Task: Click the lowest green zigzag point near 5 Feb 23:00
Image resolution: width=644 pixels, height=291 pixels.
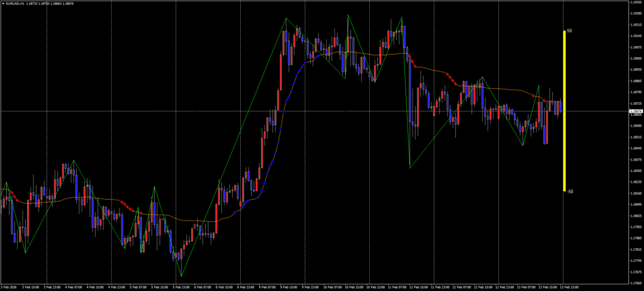Action: tap(181, 276)
